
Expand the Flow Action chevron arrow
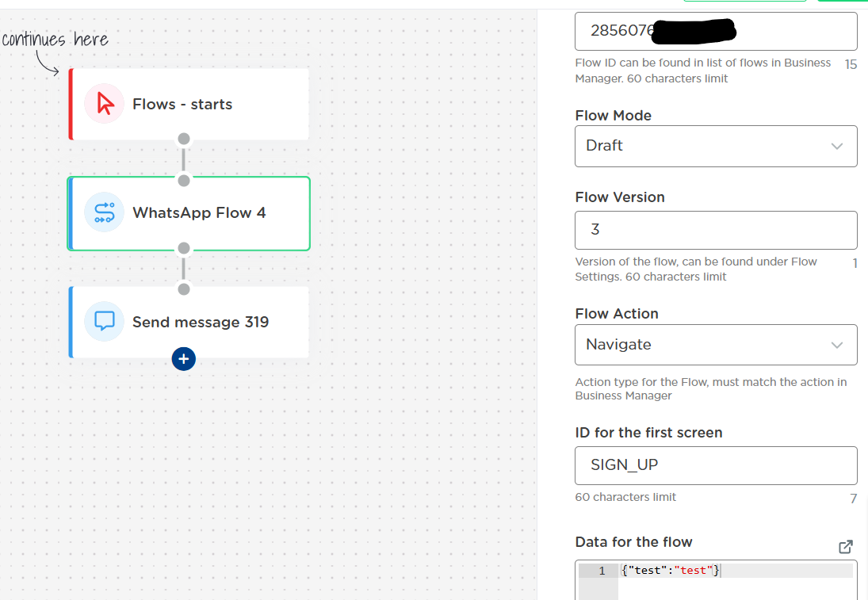(x=836, y=345)
